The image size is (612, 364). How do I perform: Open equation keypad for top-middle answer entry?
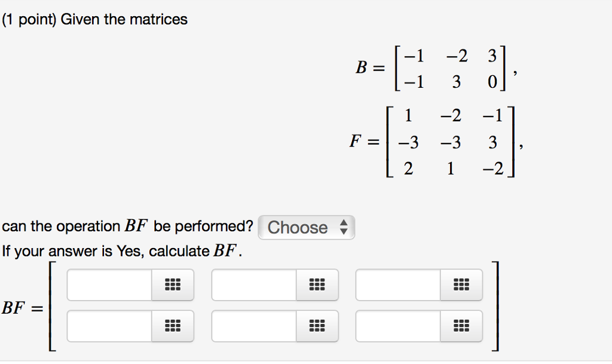coord(317,285)
